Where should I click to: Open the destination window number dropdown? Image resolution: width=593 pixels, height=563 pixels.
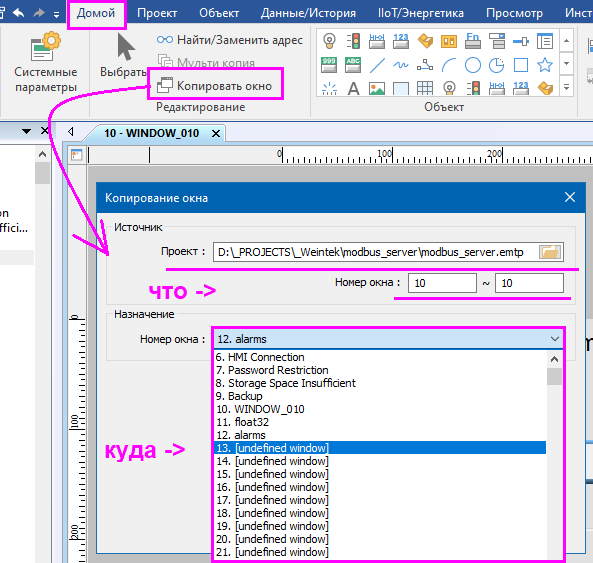click(389, 339)
